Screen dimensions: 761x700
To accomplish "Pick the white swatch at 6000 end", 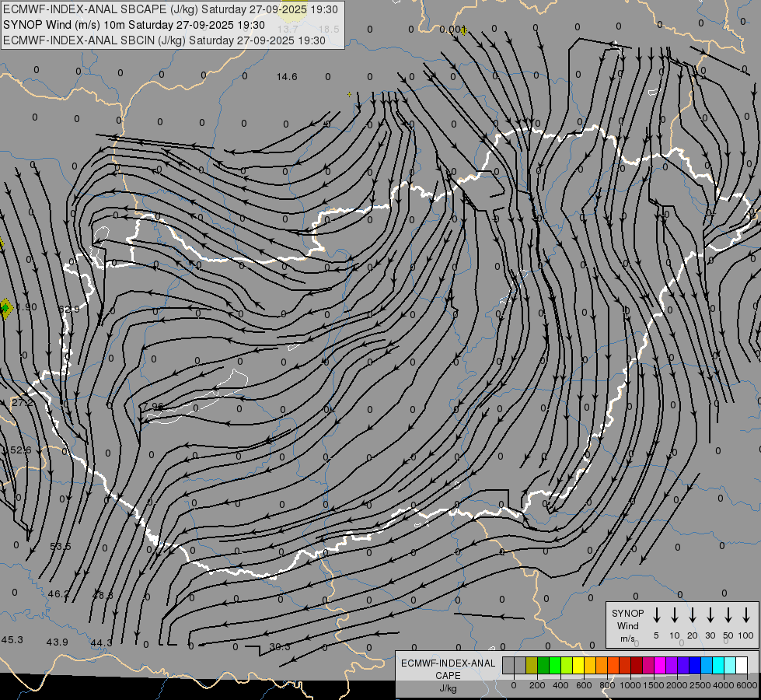I will point(742,665).
